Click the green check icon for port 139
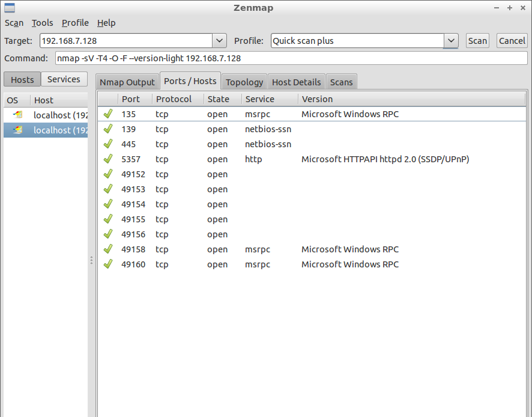This screenshot has width=532, height=417. coord(108,129)
